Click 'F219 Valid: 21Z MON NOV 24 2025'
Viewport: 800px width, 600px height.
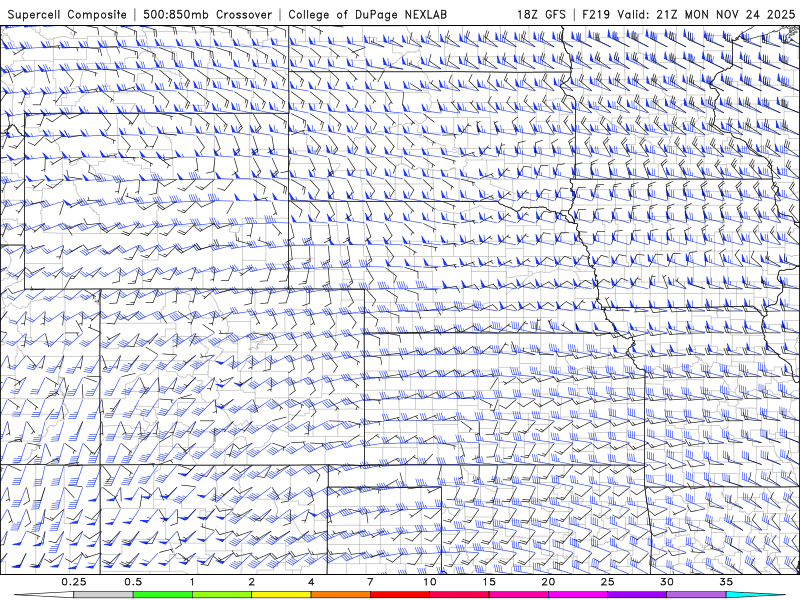[x=688, y=14]
